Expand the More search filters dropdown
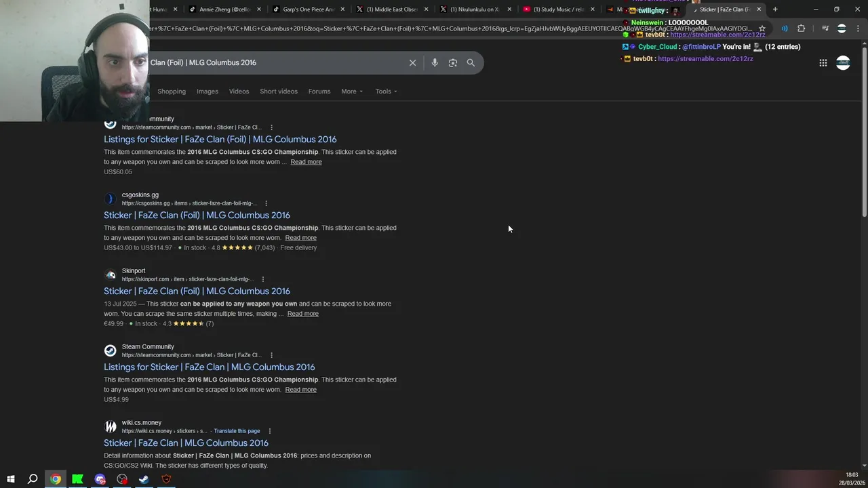The height and width of the screenshot is (488, 868). 352,91
